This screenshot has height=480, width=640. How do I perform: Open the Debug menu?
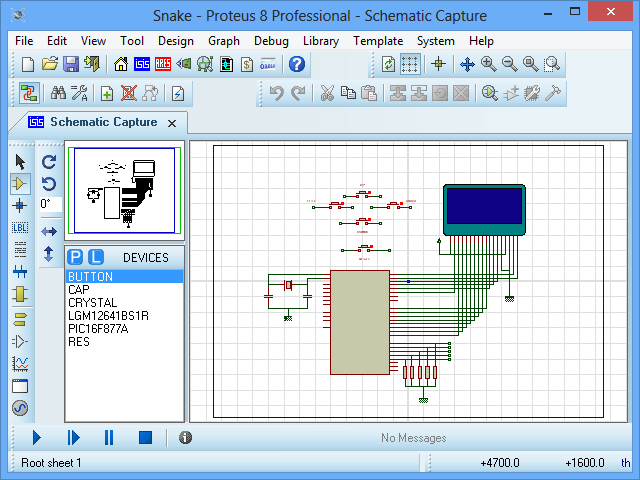click(x=271, y=41)
